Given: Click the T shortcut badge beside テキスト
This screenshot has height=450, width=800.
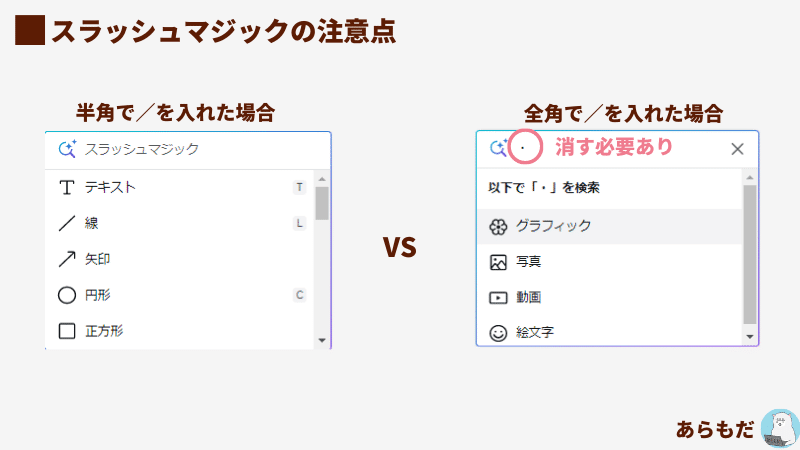Looking at the screenshot, I should click(x=299, y=187).
